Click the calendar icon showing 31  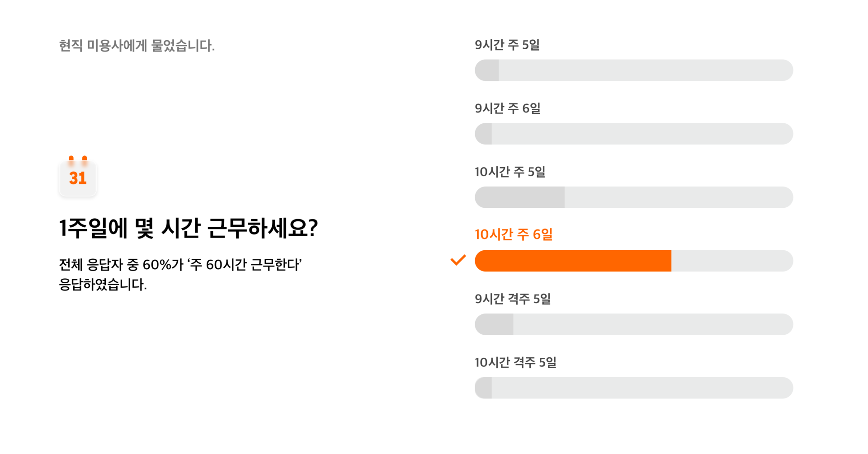coord(78,176)
